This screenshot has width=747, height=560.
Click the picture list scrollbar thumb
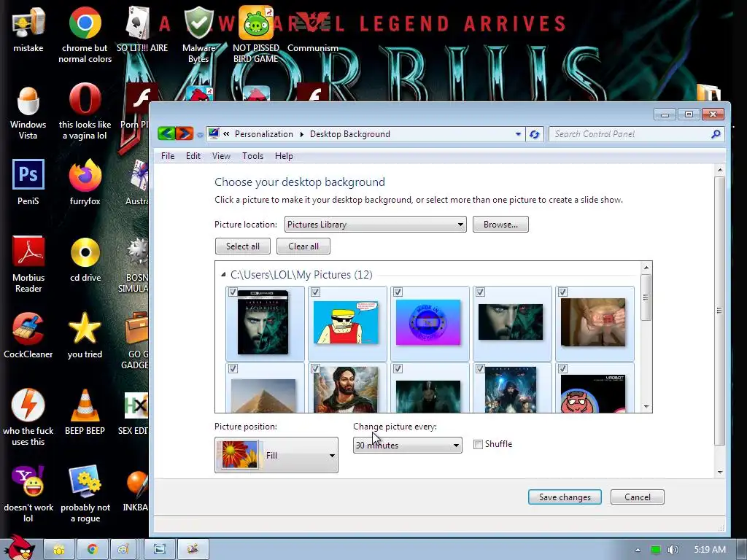646,297
